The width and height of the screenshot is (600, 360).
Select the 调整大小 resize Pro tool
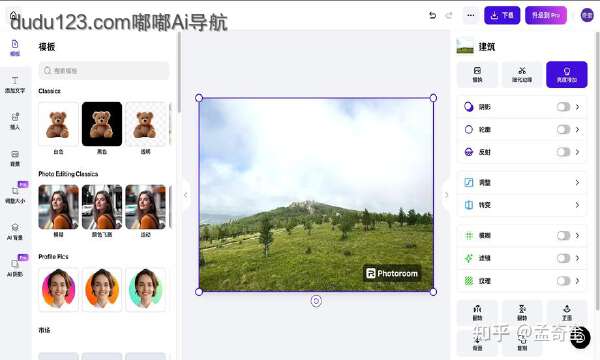[x=15, y=194]
